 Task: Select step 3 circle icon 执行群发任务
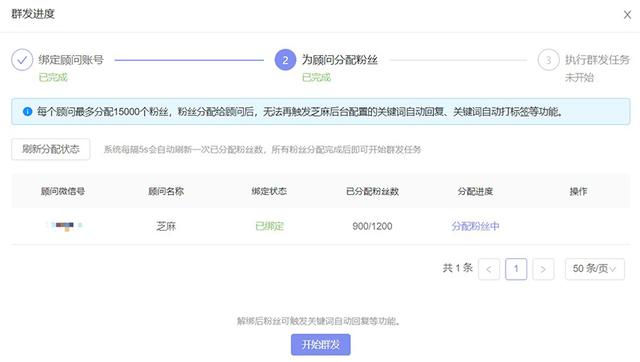[549, 60]
